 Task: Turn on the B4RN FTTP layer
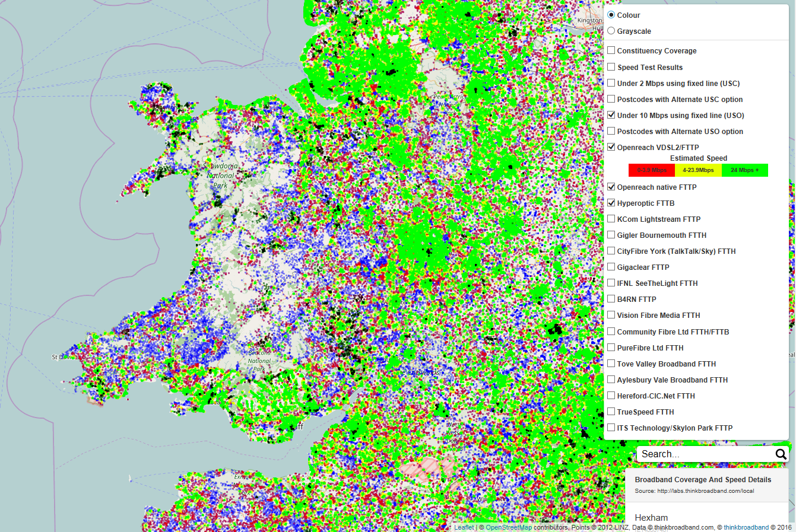coord(611,299)
